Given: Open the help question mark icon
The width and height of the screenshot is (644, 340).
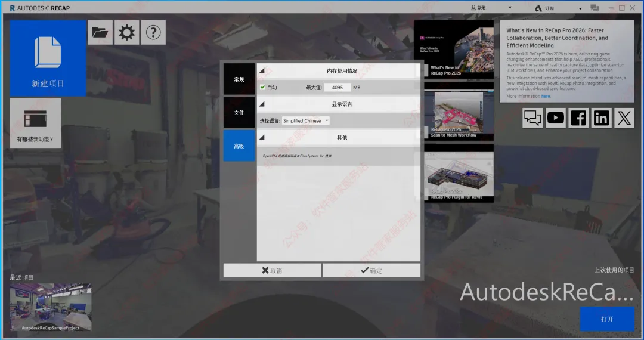Looking at the screenshot, I should (153, 32).
